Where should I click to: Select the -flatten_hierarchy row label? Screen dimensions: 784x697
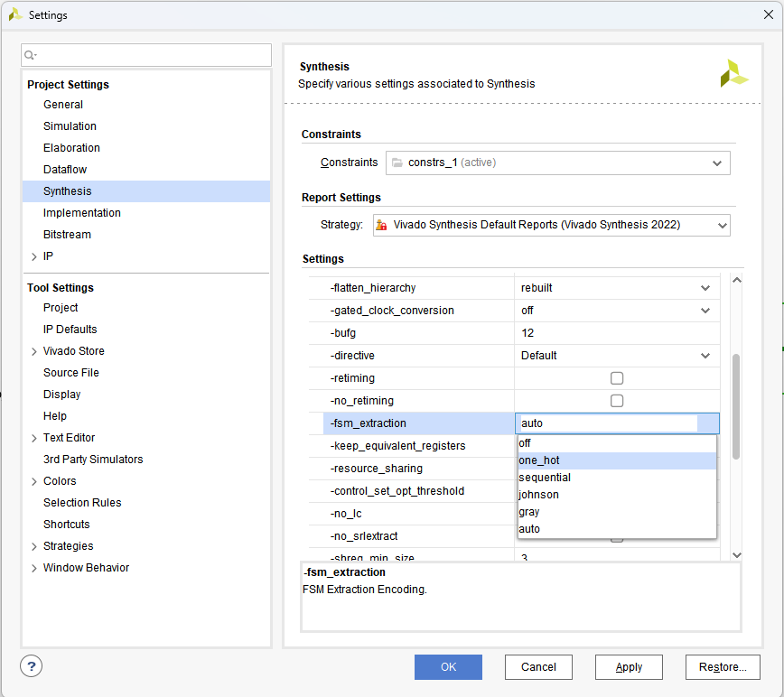(372, 288)
